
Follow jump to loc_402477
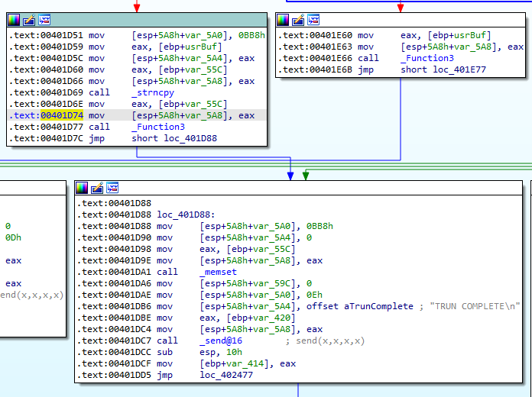(226, 376)
